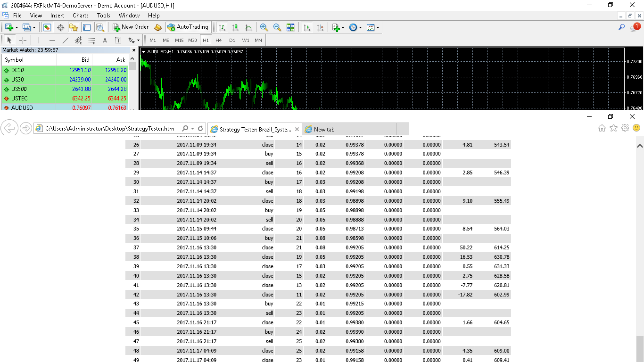
Task: Click the New Order button
Action: point(131,27)
